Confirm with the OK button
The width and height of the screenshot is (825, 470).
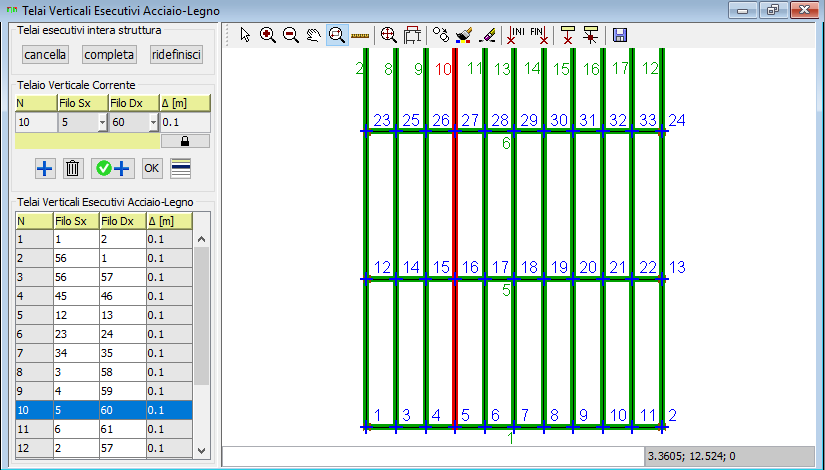point(152,168)
